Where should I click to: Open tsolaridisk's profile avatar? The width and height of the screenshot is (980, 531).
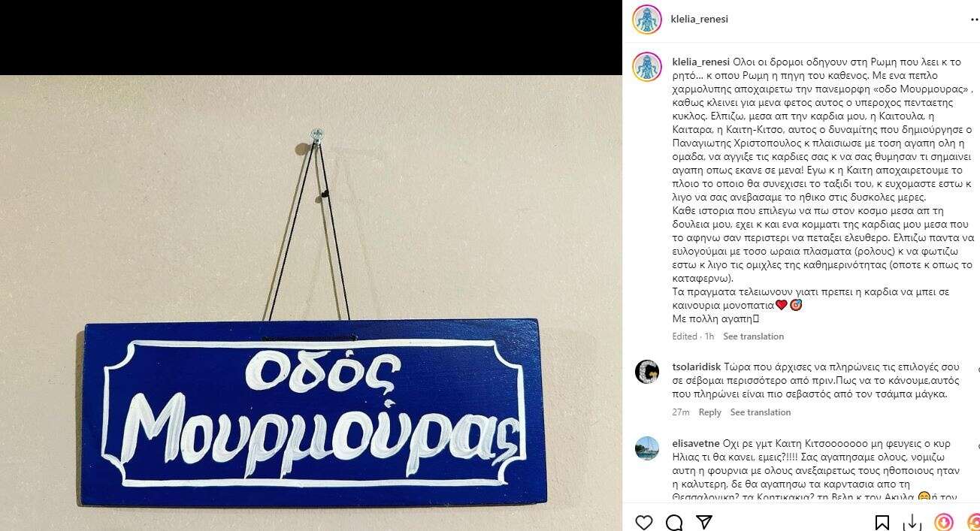[647, 372]
